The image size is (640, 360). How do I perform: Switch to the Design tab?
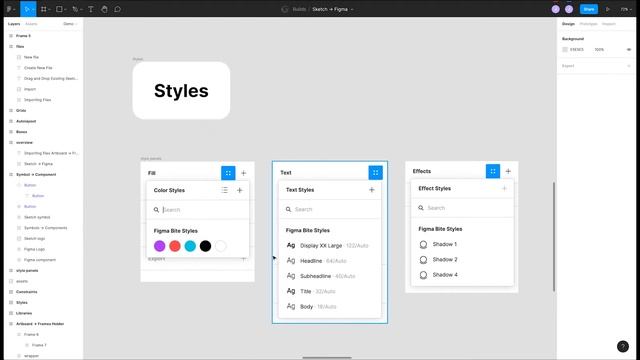point(568,24)
